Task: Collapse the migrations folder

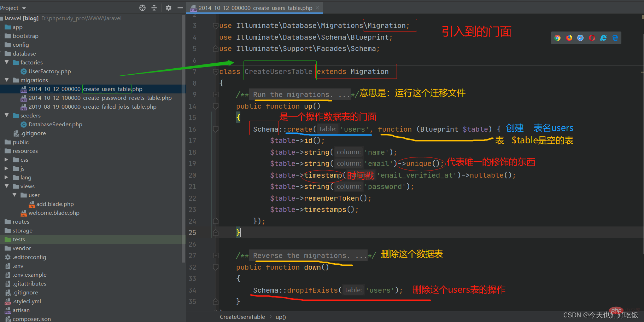Action: pyautogui.click(x=7, y=80)
